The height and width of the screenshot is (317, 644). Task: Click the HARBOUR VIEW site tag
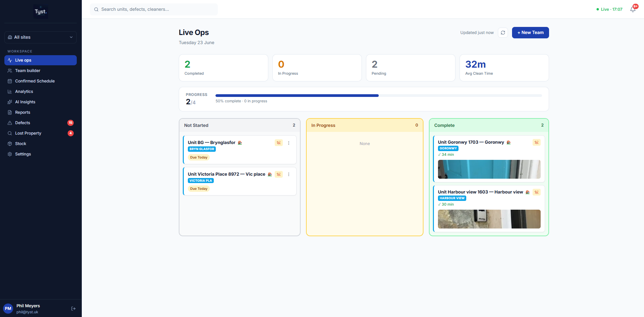point(452,198)
